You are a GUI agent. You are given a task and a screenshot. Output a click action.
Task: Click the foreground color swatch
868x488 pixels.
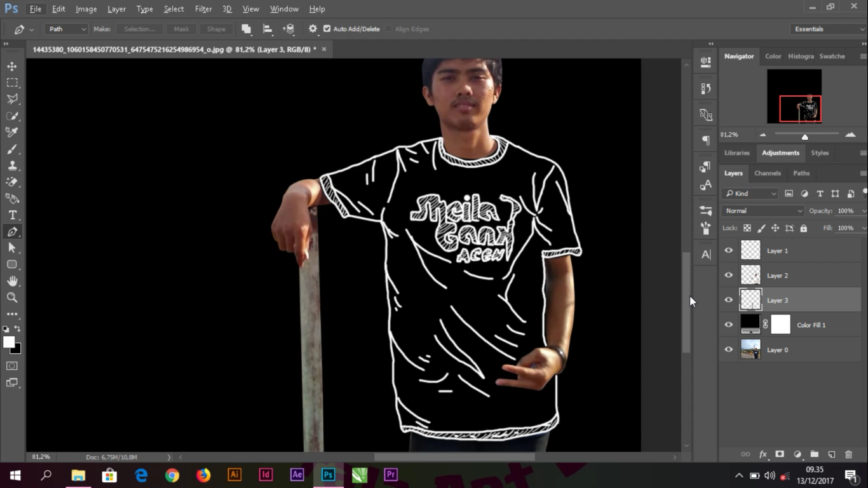point(8,343)
